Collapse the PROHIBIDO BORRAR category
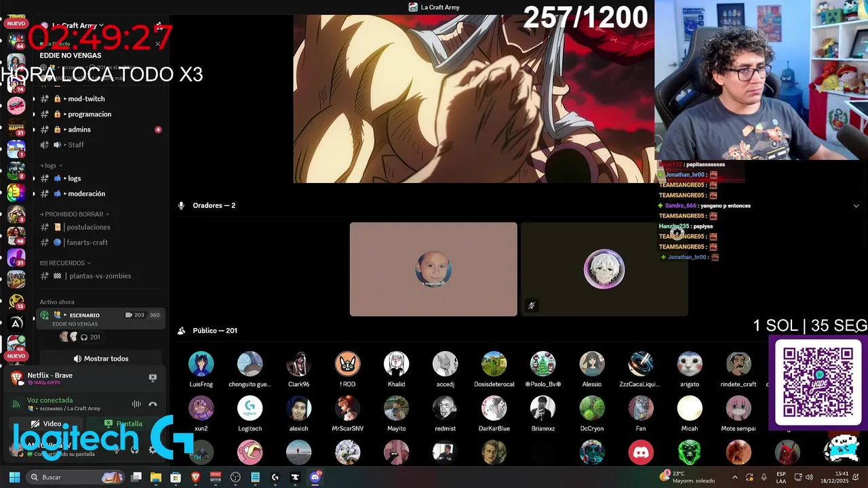 [x=75, y=214]
